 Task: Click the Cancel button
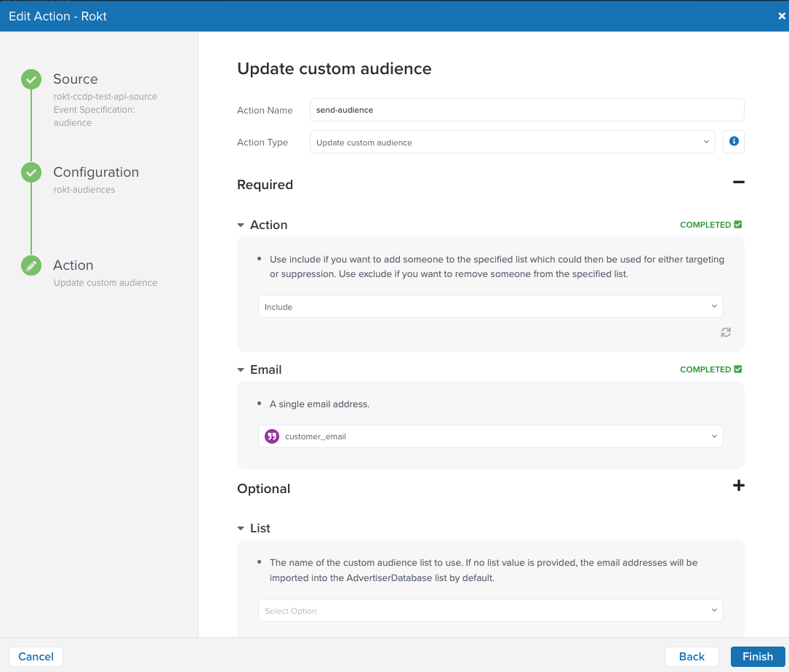[36, 657]
